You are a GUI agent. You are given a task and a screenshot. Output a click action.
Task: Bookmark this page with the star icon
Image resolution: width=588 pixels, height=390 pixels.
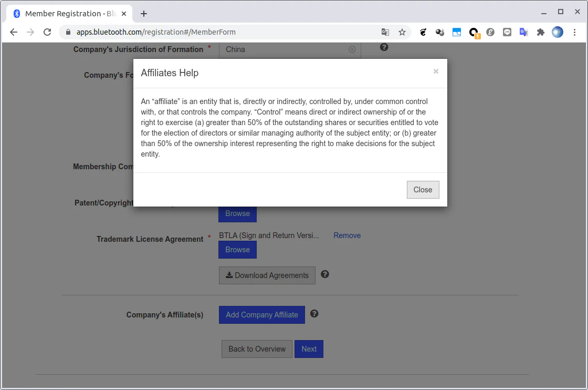[x=402, y=32]
